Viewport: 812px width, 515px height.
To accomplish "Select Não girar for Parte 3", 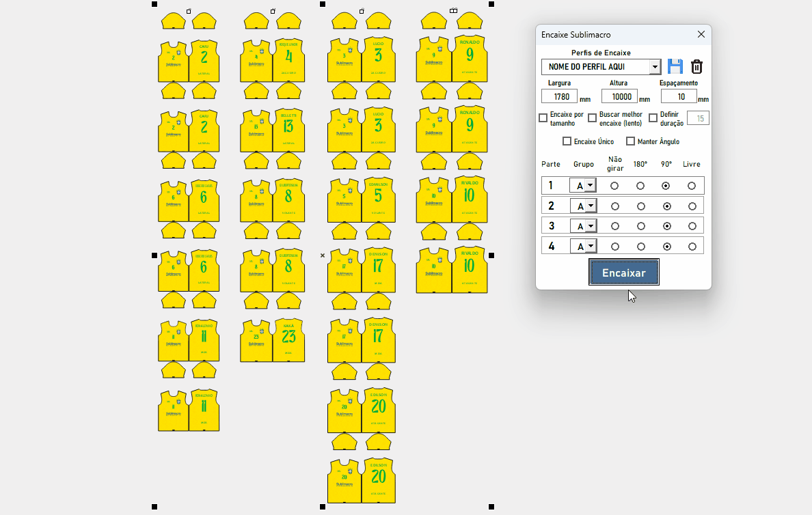I will pyautogui.click(x=615, y=225).
